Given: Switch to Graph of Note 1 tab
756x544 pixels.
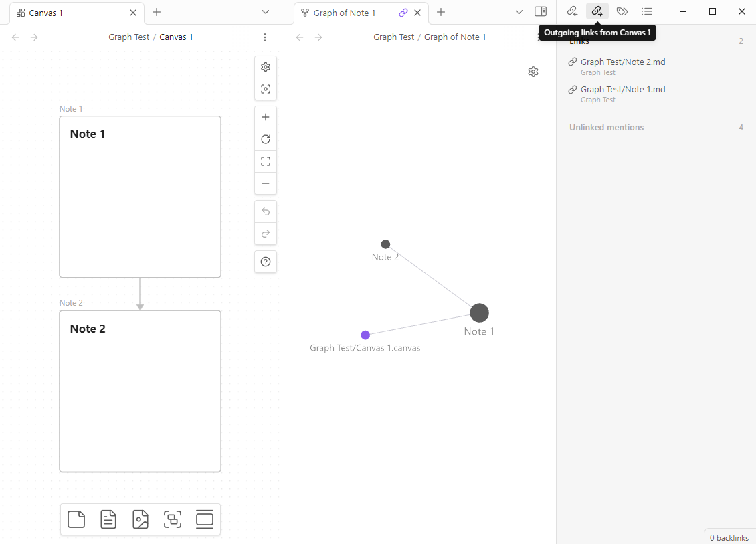Looking at the screenshot, I should 361,13.
